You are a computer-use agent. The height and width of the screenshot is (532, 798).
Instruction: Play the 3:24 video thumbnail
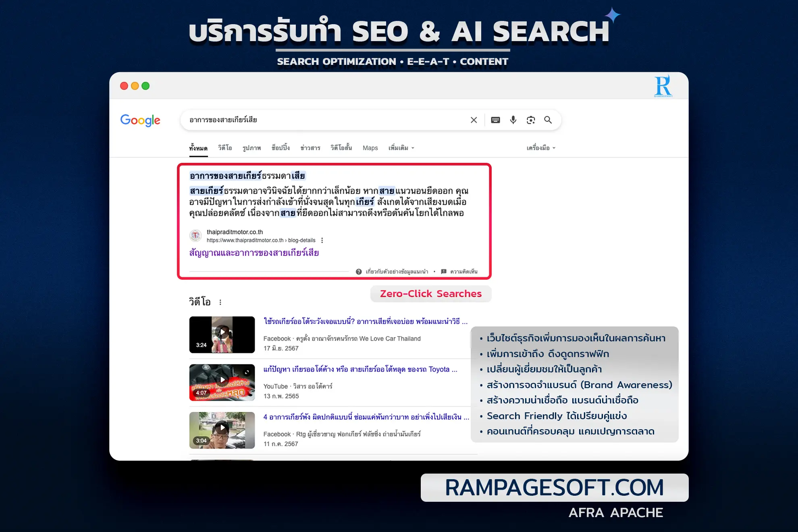(222, 335)
